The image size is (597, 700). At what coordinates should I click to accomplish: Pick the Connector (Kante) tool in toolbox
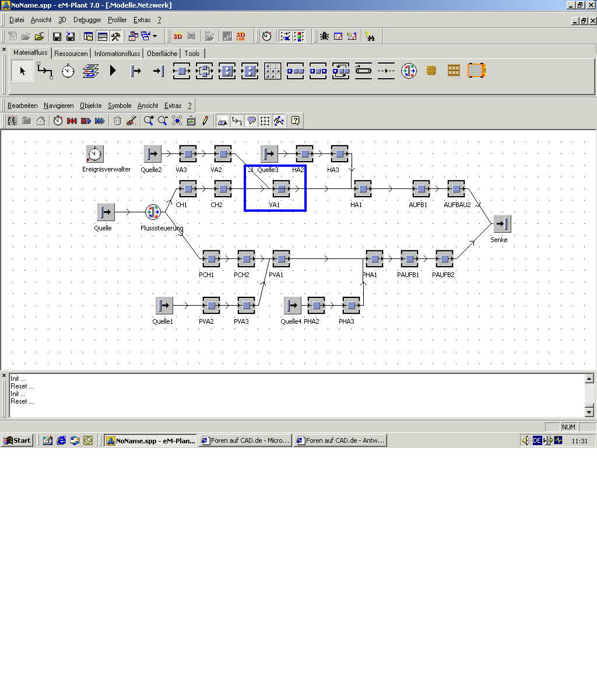point(45,71)
